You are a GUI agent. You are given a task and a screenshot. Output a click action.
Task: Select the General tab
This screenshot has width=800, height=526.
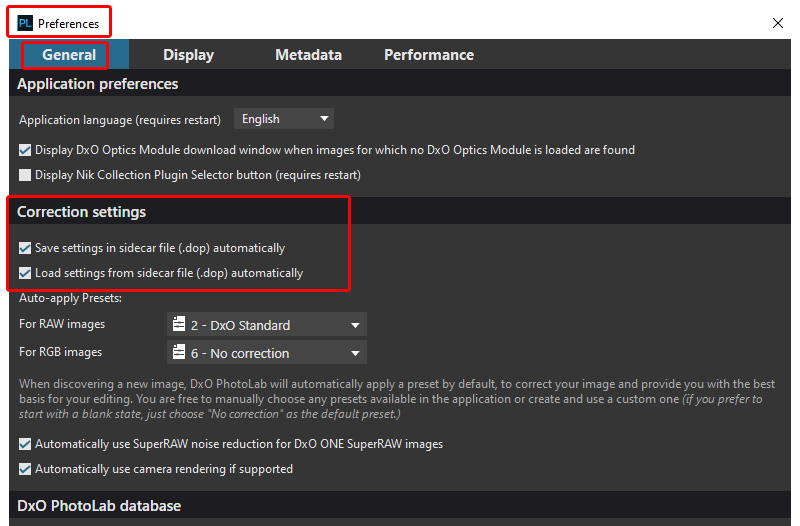[69, 55]
